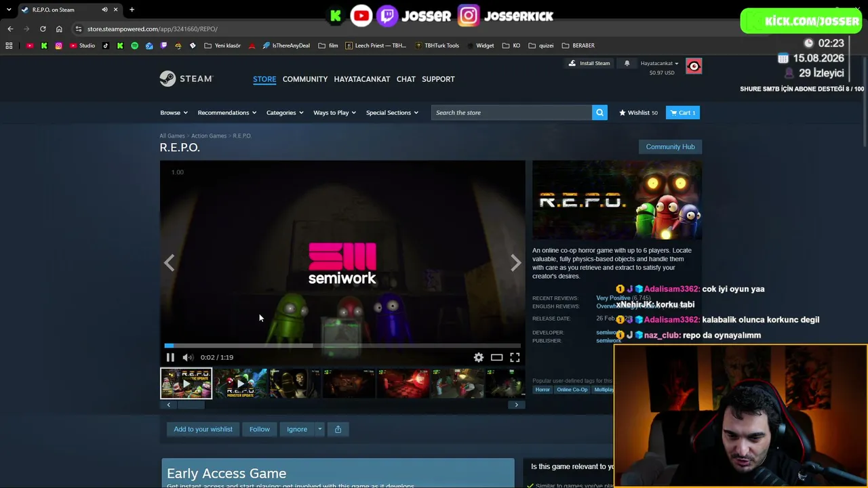Viewport: 868px width, 488px height.
Task: Toggle Follow for R.E.P.O.
Action: pos(260,429)
